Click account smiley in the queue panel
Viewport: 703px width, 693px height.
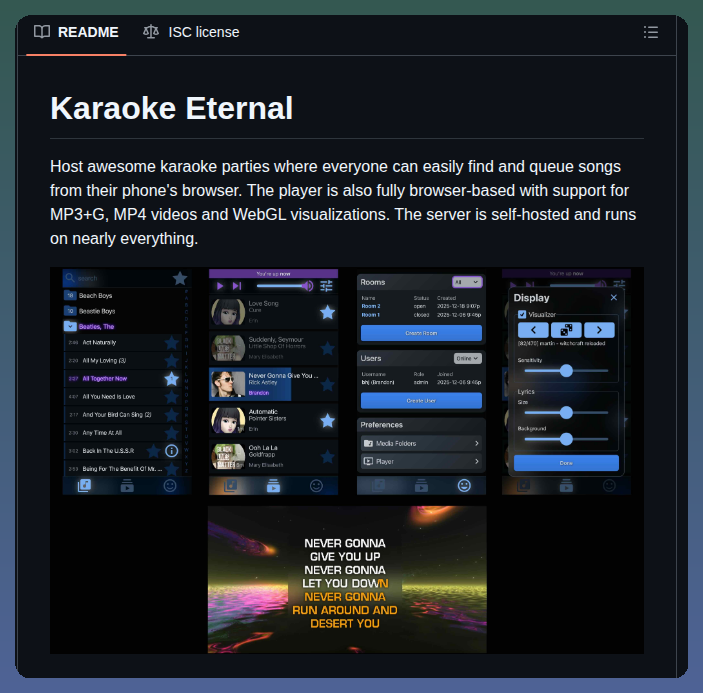coord(317,485)
